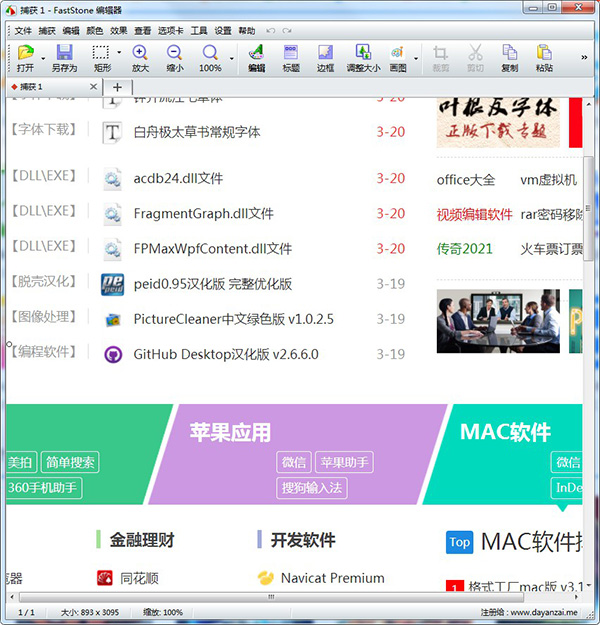
Task: Click the 剪切 scissors icon
Action: pyautogui.click(x=475, y=58)
